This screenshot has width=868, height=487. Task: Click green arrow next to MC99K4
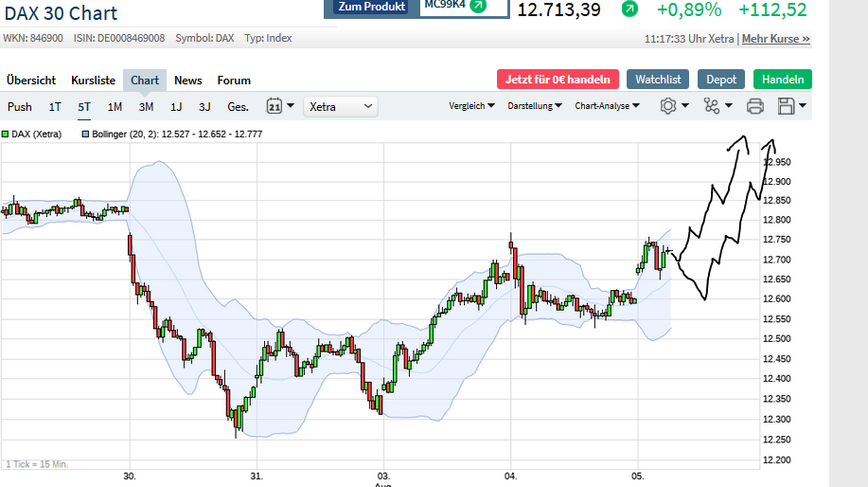point(478,5)
